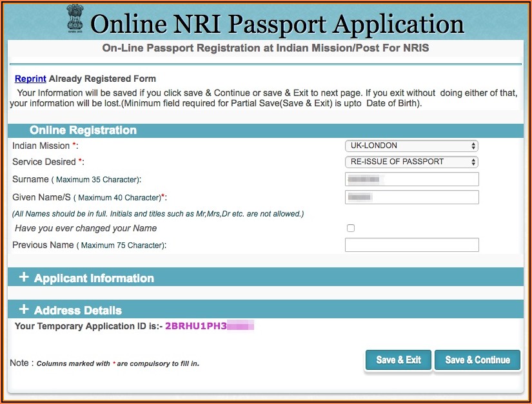The image size is (532, 404).
Task: Click the 'Have you ever changed your Name' label
Action: [86, 228]
